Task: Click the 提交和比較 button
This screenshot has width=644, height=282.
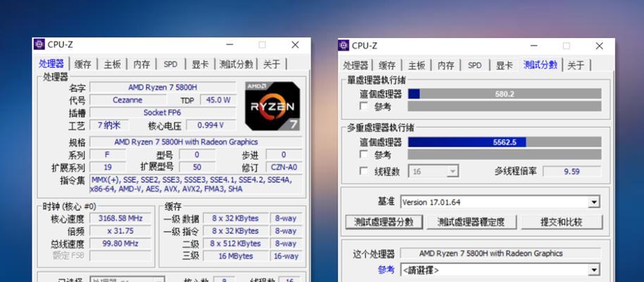Action: coord(562,222)
